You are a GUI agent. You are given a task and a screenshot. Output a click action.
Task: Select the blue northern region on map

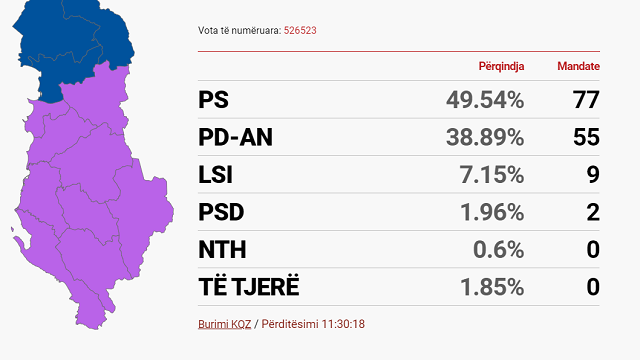[73, 41]
